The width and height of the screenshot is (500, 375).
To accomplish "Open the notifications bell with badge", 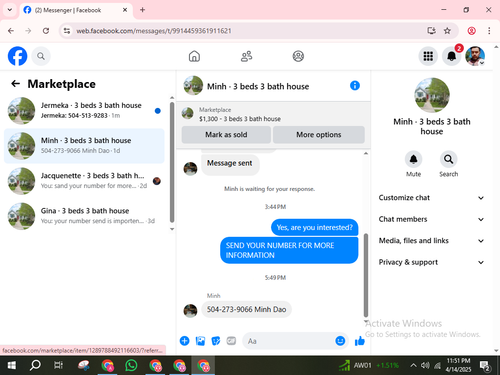I will 452,56.
